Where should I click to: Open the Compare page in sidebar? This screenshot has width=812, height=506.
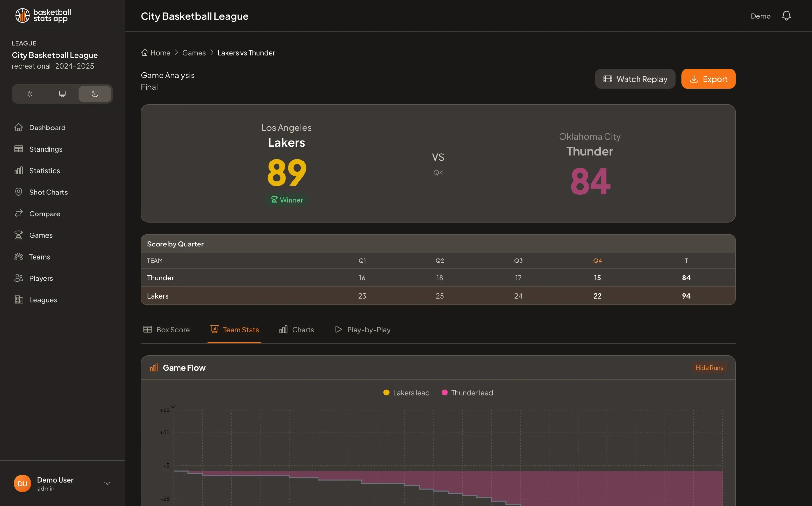tap(44, 214)
